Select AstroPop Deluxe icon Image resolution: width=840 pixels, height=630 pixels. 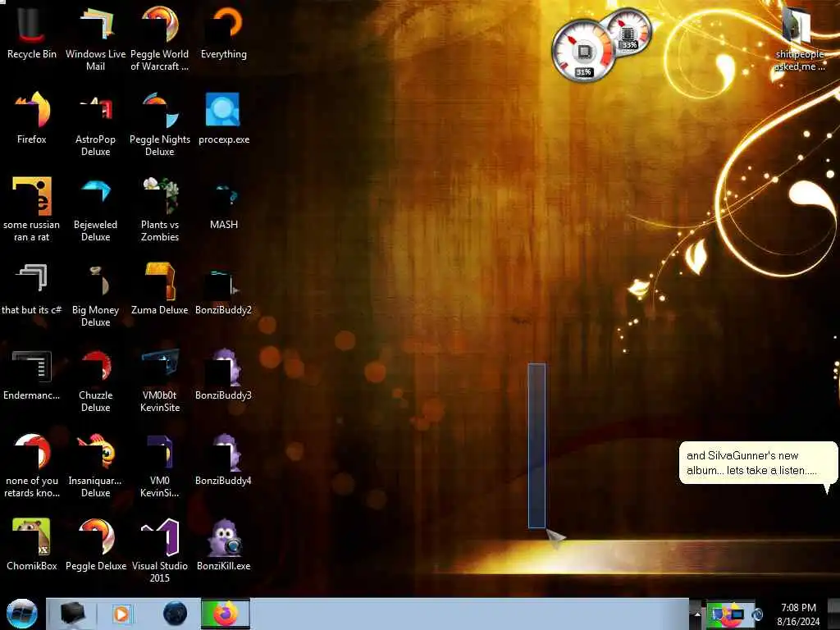pos(95,125)
